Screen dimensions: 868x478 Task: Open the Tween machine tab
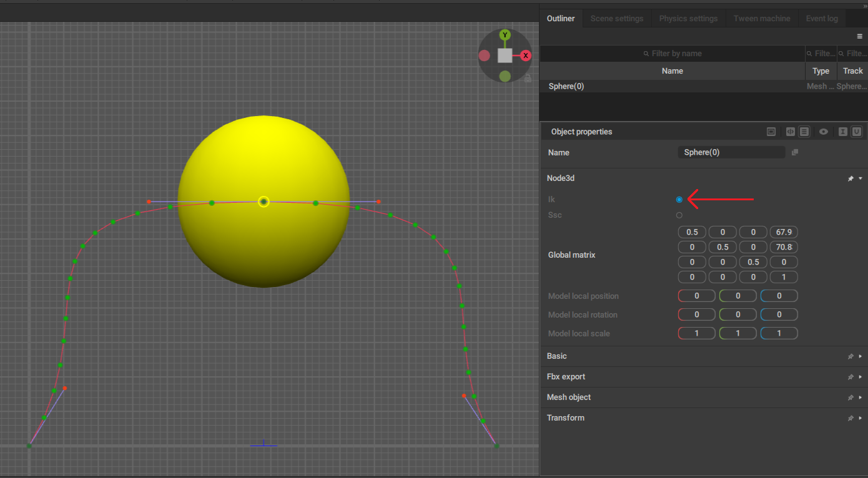tap(762, 19)
